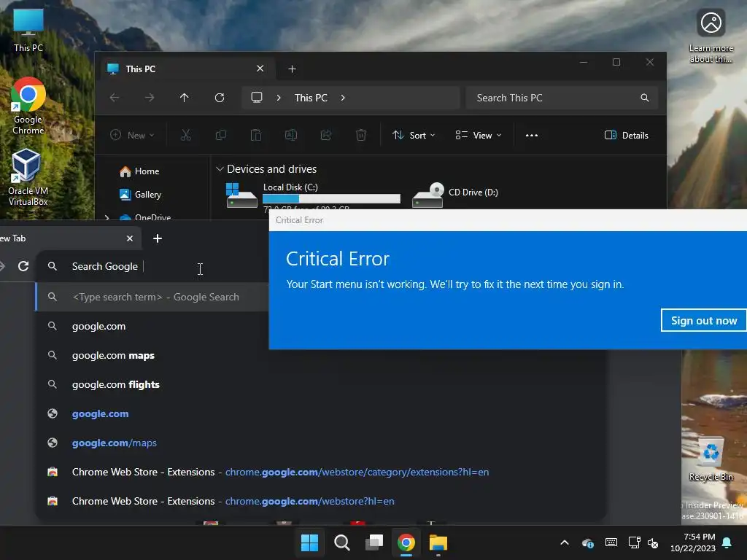Close the This PC Explorer tab
Screen dimensions: 747x560
point(260,69)
